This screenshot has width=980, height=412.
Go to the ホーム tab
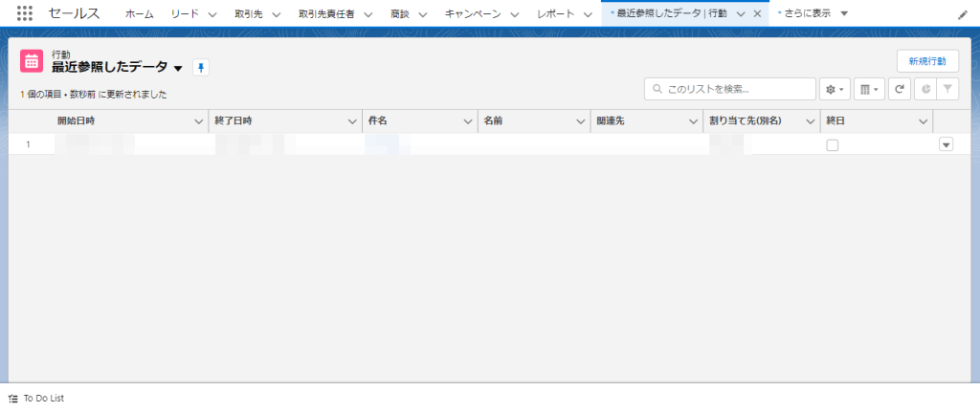click(140, 13)
